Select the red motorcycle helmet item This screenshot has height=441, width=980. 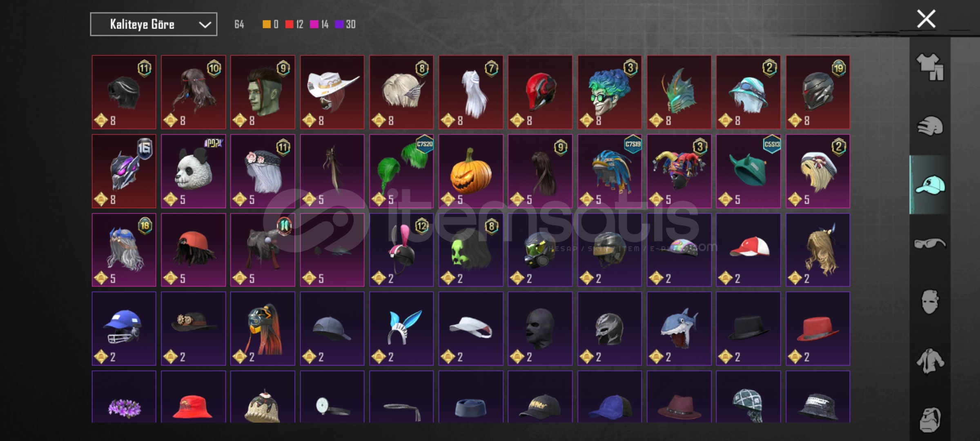tap(540, 92)
